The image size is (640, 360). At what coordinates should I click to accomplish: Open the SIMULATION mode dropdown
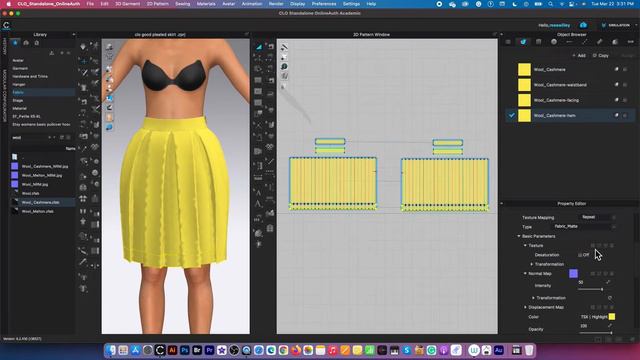coord(619,25)
